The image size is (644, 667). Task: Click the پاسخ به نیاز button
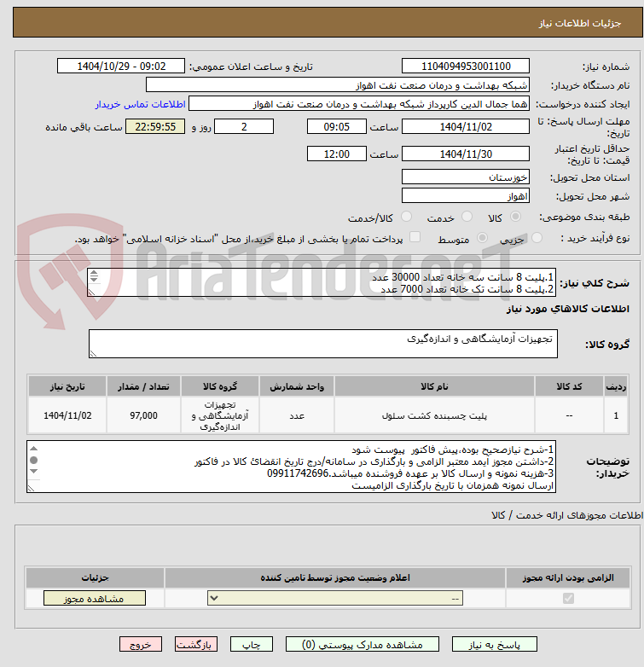494,645
